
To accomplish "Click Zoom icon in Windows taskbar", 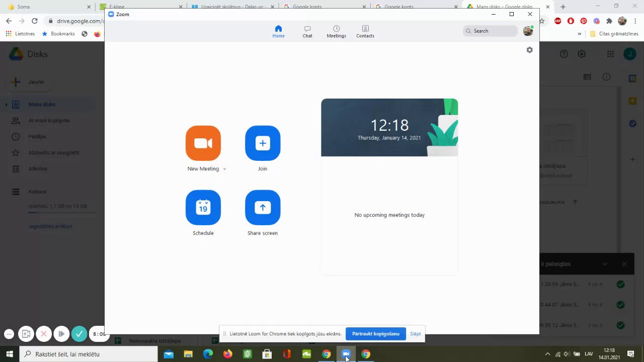I will click(x=346, y=354).
